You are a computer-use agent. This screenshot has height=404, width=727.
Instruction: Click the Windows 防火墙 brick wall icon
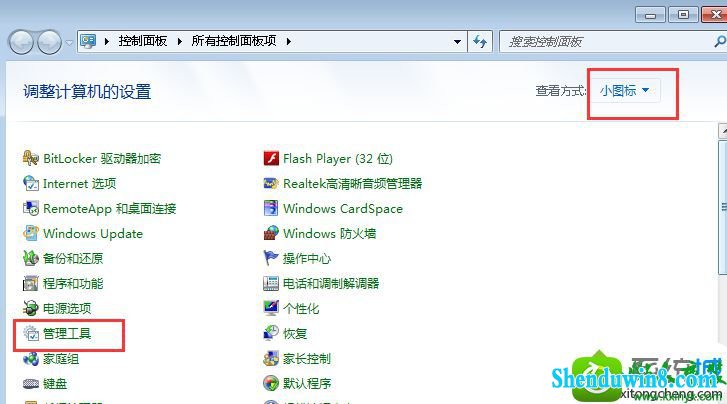coord(271,233)
